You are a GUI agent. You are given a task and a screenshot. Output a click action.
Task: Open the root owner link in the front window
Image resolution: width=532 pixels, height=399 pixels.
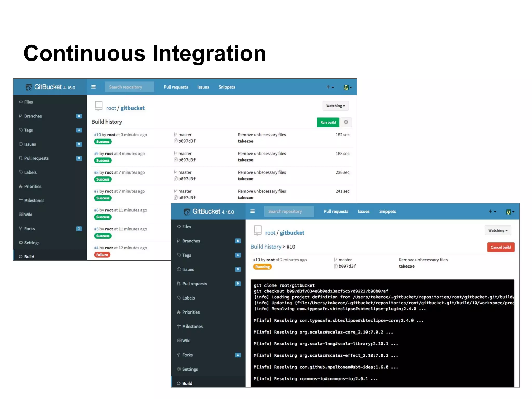pos(270,233)
